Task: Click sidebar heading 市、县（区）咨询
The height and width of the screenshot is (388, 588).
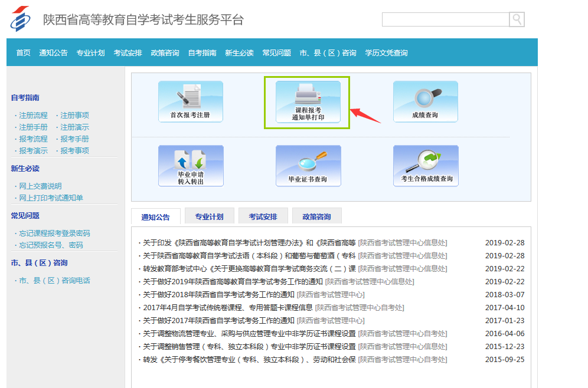Action: click(40, 263)
